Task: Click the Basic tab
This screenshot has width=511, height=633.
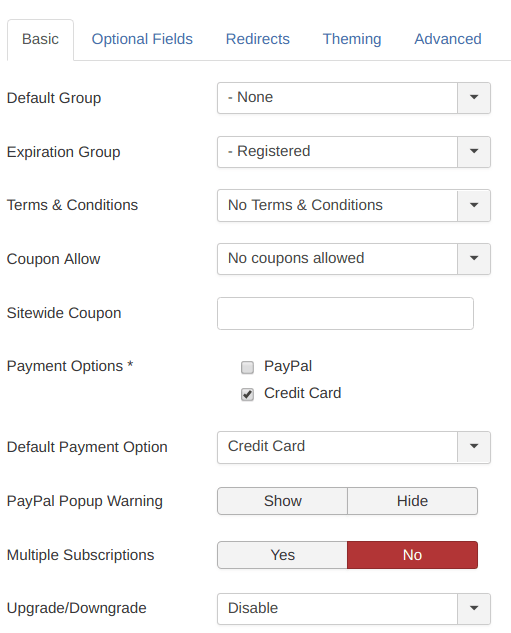Action: coord(40,39)
